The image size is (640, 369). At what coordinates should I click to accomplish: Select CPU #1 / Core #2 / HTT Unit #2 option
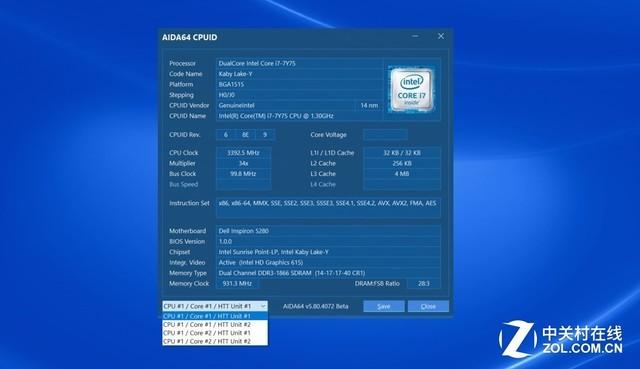click(x=215, y=341)
